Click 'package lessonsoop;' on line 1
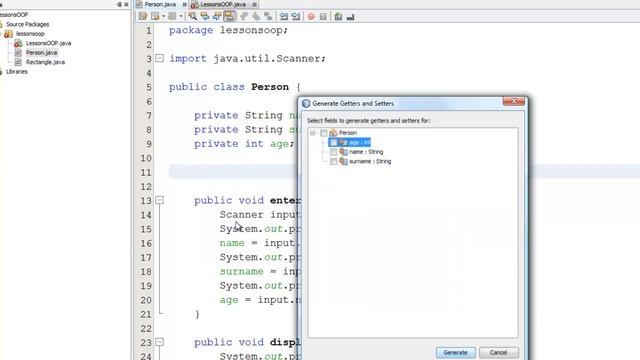 click(228, 30)
